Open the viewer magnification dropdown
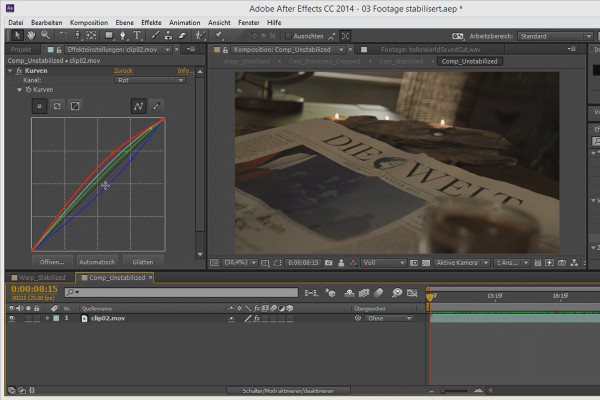This screenshot has height=400, width=600. point(240,263)
